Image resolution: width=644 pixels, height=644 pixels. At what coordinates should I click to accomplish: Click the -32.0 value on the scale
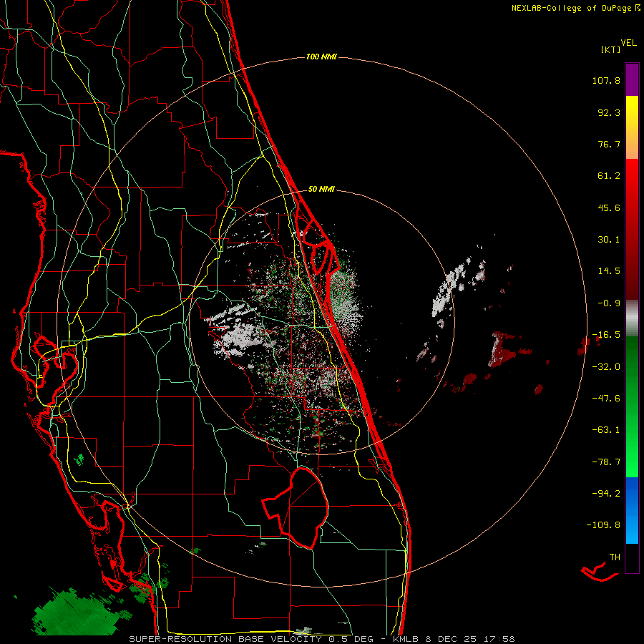(x=606, y=367)
